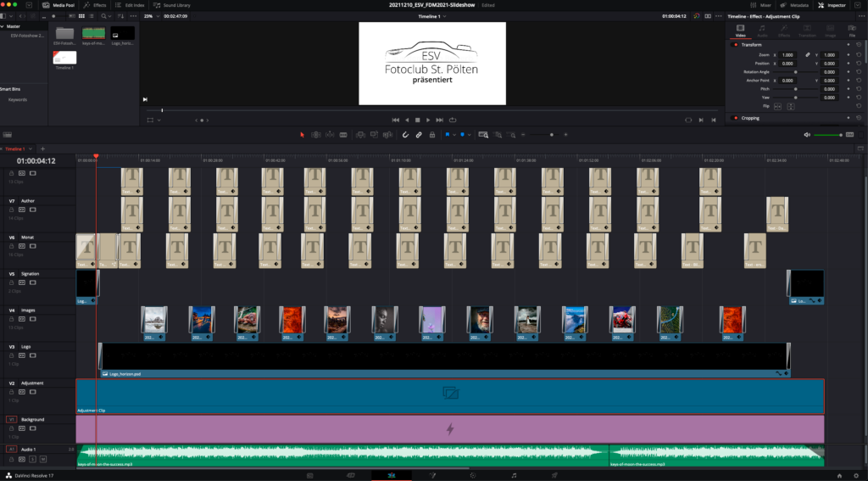
Task: Open Timeline View Options icon
Action: pos(7,135)
